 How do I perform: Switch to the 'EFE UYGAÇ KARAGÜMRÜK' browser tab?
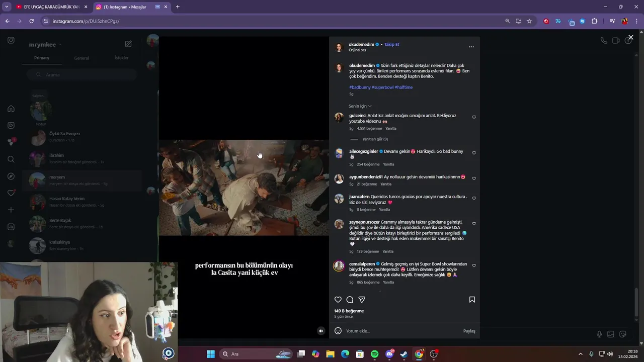point(52,7)
